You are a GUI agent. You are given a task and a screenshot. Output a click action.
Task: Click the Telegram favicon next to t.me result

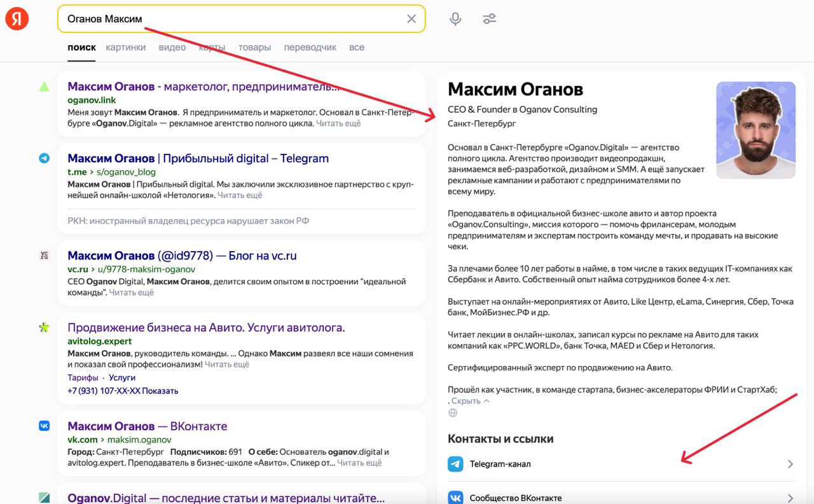(44, 158)
